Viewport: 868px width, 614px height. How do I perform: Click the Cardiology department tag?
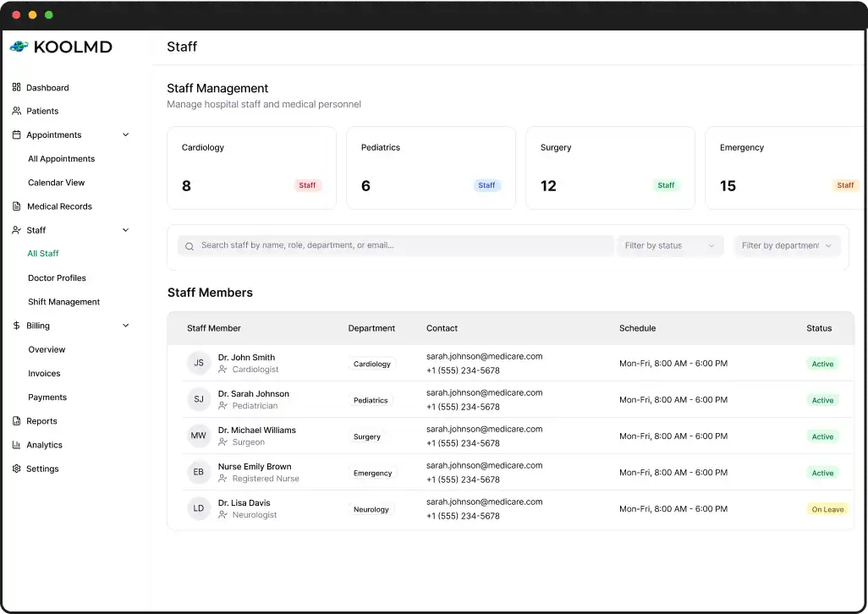pos(372,364)
